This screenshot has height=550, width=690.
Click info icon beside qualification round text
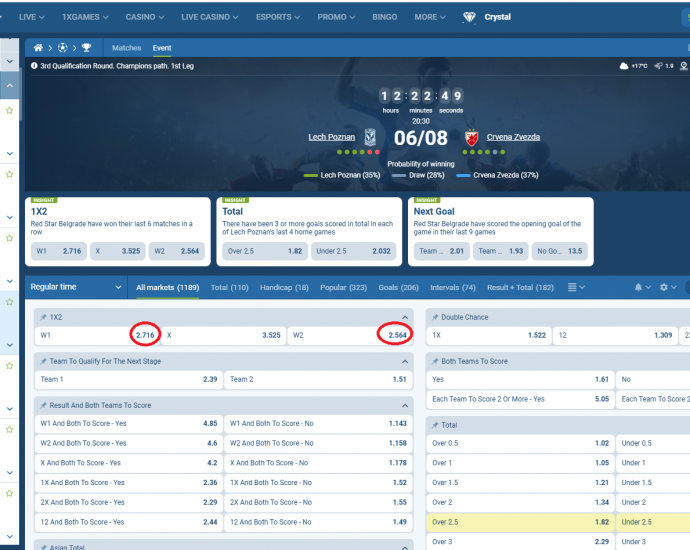tap(34, 66)
